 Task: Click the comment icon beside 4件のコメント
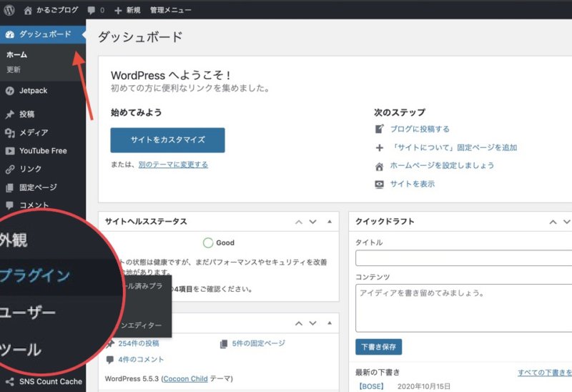click(110, 360)
